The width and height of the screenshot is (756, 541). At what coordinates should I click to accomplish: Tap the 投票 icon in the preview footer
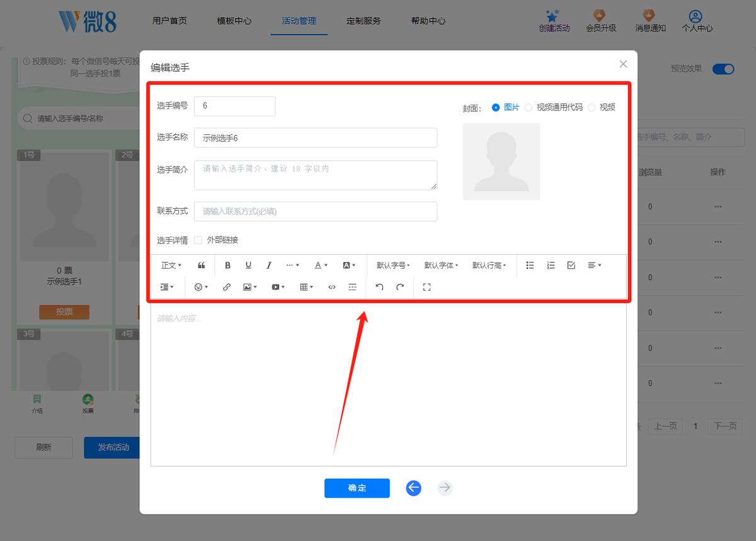click(x=88, y=404)
